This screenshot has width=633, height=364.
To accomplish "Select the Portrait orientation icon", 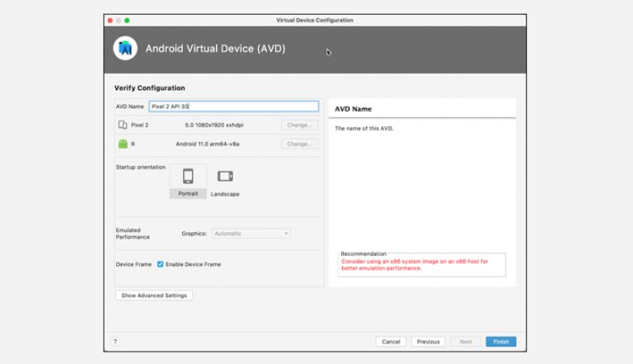I will 188,176.
